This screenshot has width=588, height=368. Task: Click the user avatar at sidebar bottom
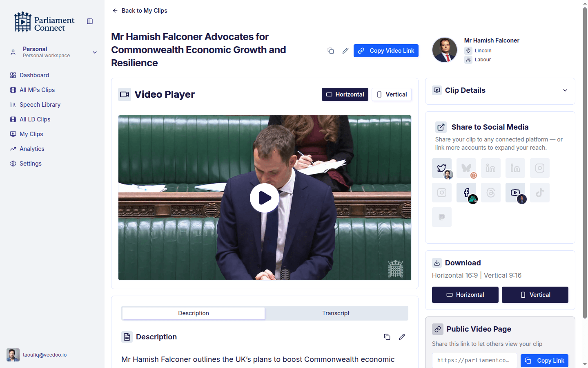13,355
